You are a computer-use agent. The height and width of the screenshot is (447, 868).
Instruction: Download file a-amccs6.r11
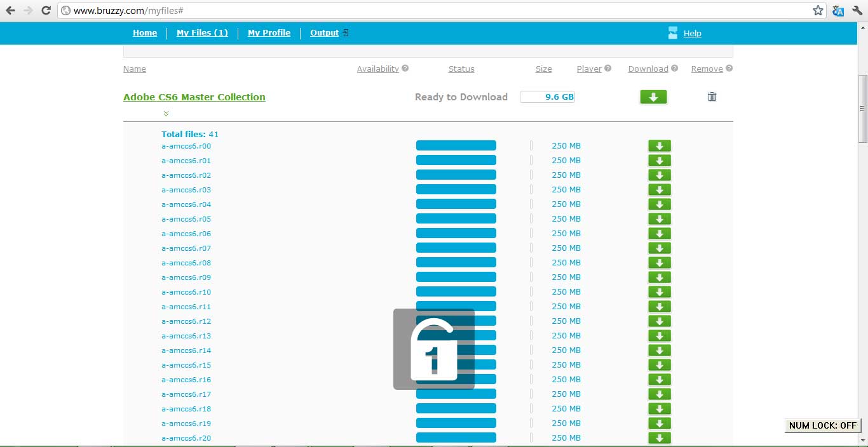pos(660,307)
